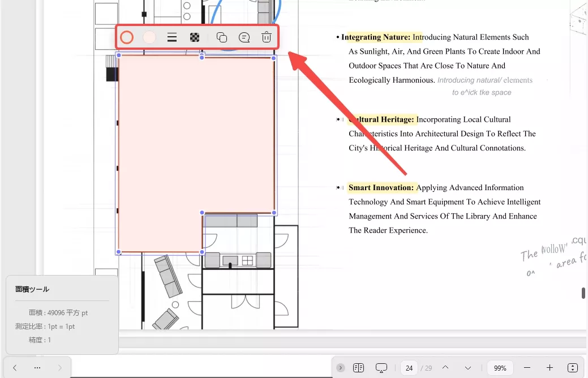
Task: Delete the annotation with the trash icon
Action: click(x=266, y=37)
